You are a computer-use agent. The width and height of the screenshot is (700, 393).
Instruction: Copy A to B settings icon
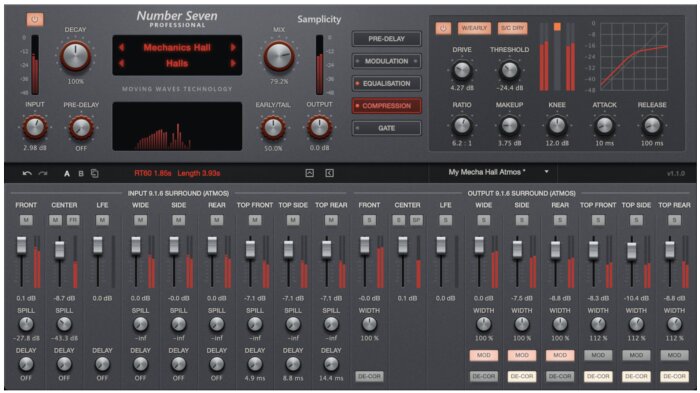tap(95, 173)
